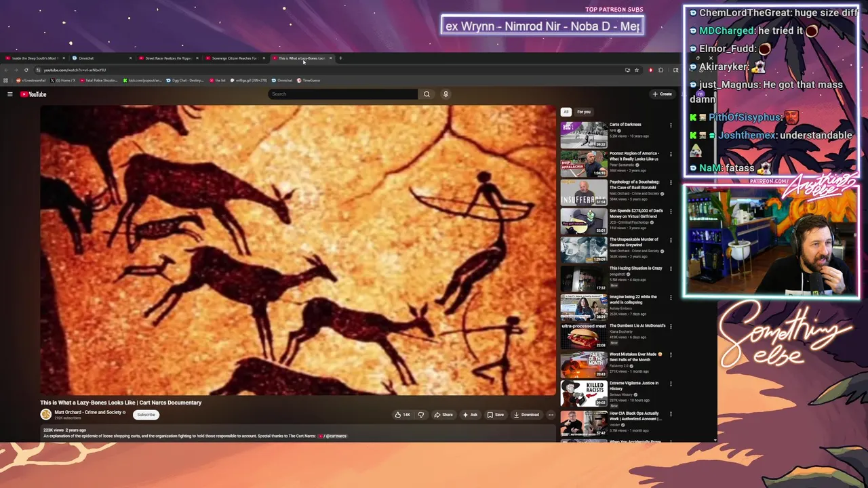Open Son Spends $275,000 video title

(636, 213)
